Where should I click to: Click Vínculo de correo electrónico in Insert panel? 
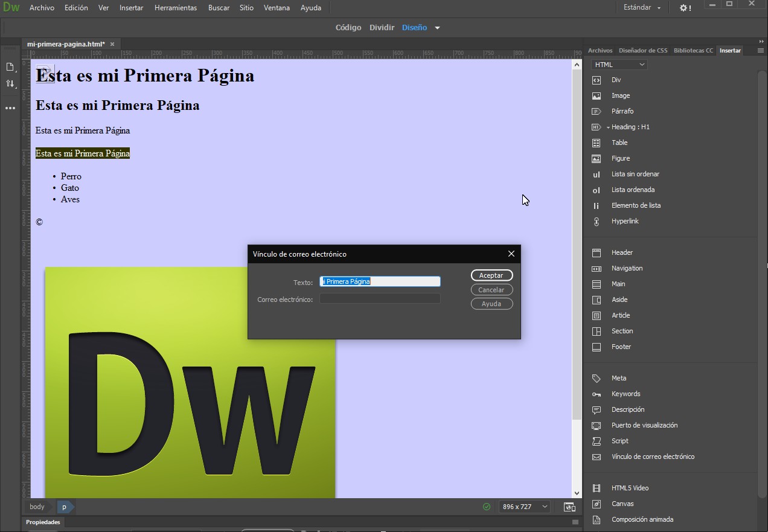(653, 457)
